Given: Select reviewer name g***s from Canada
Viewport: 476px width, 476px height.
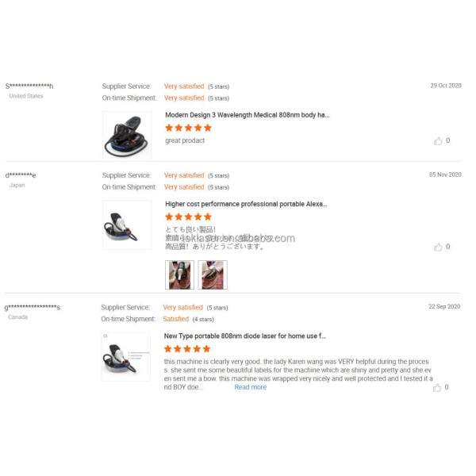Looking at the screenshot, I should (x=33, y=307).
